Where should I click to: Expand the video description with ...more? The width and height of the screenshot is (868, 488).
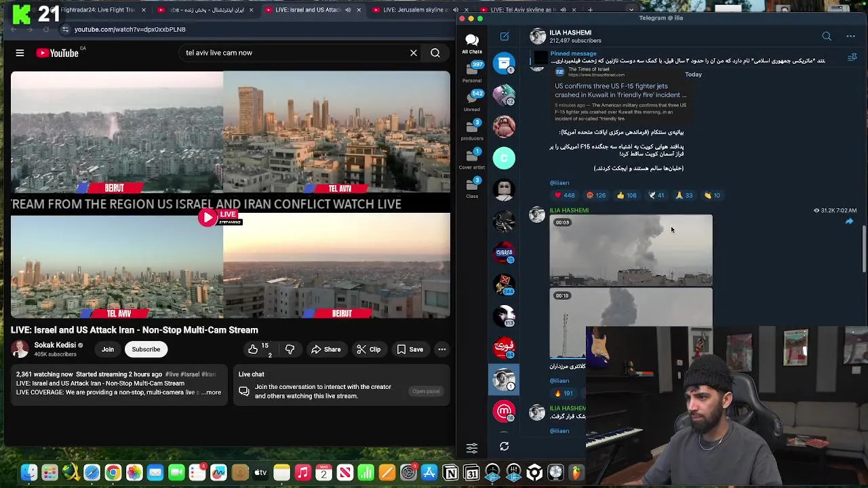coord(213,392)
